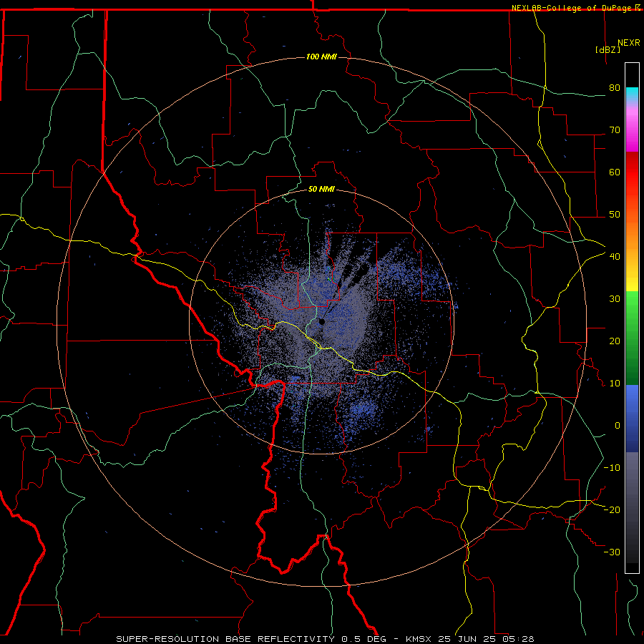This screenshot has width=644, height=644.
Task: Click the cyan segment of the color bar
Action: point(632,94)
